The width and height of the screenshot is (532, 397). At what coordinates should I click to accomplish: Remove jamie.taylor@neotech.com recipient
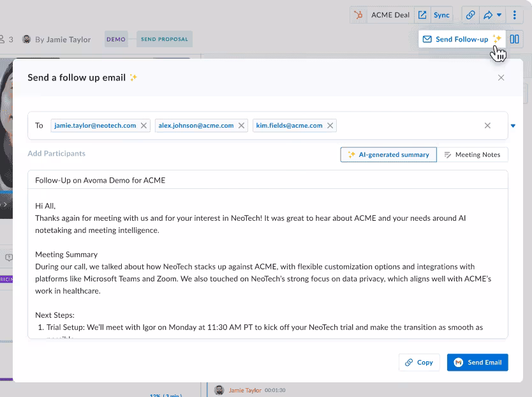click(x=144, y=126)
